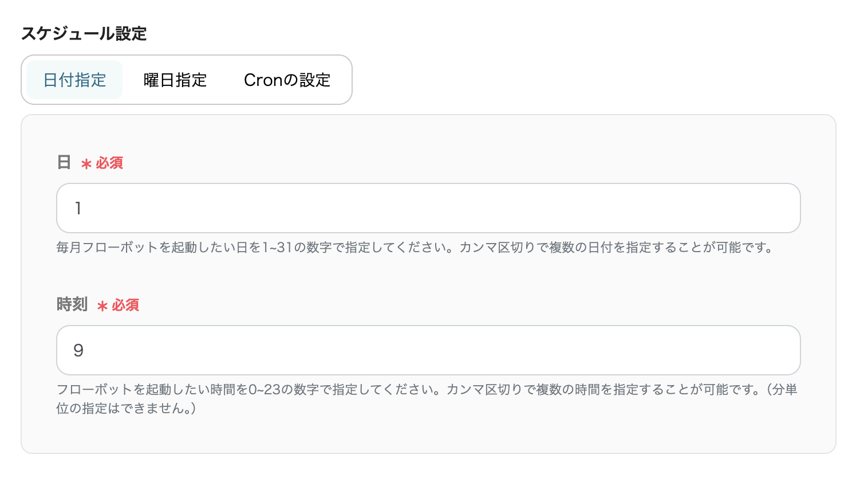This screenshot has height=478, width=868.
Task: Click the 日 field label
Action: coord(64,163)
